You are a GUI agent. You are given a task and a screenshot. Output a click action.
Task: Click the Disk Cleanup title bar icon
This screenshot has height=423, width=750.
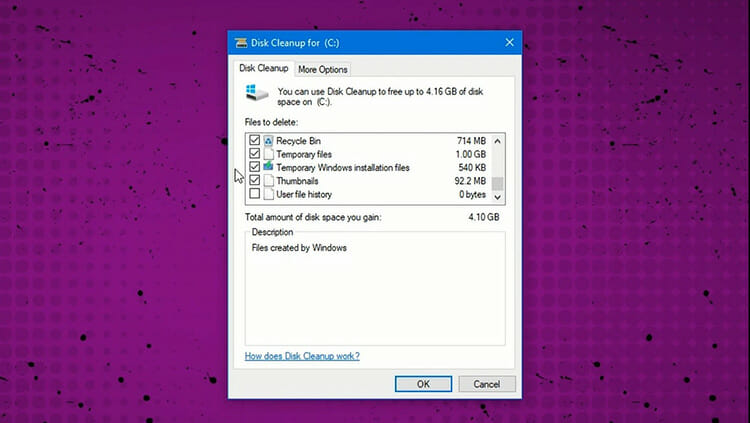[x=241, y=43]
